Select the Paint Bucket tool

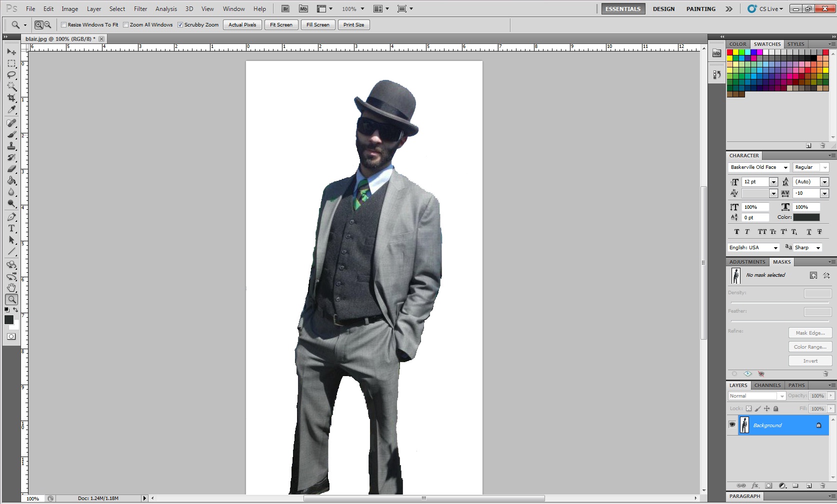(x=11, y=180)
